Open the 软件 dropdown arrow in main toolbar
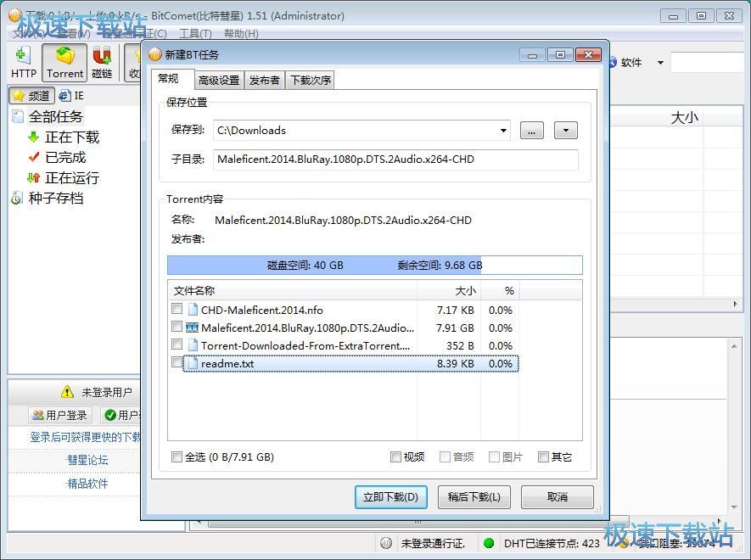The width and height of the screenshot is (751, 560). tap(660, 63)
